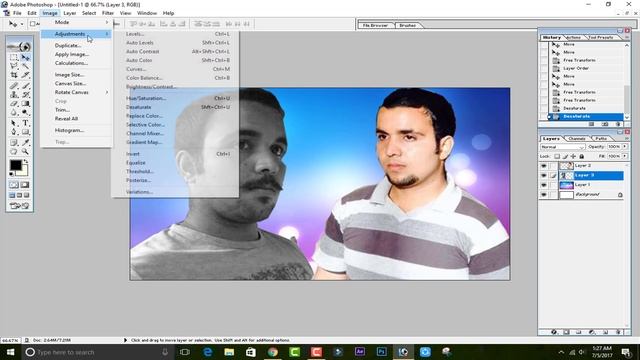Hide Layer 2 visibility eye
This screenshot has height=360, width=640.
(543, 166)
